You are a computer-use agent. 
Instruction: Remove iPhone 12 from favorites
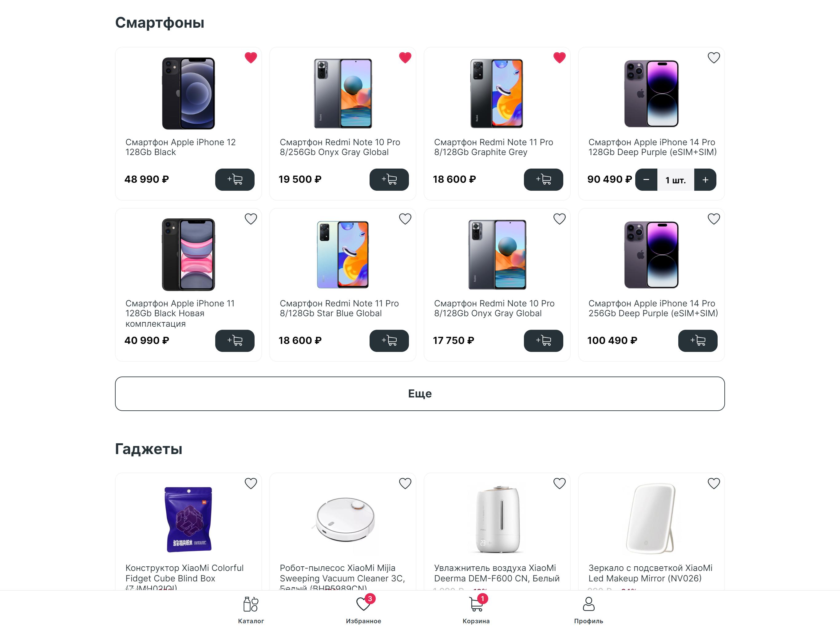point(251,58)
